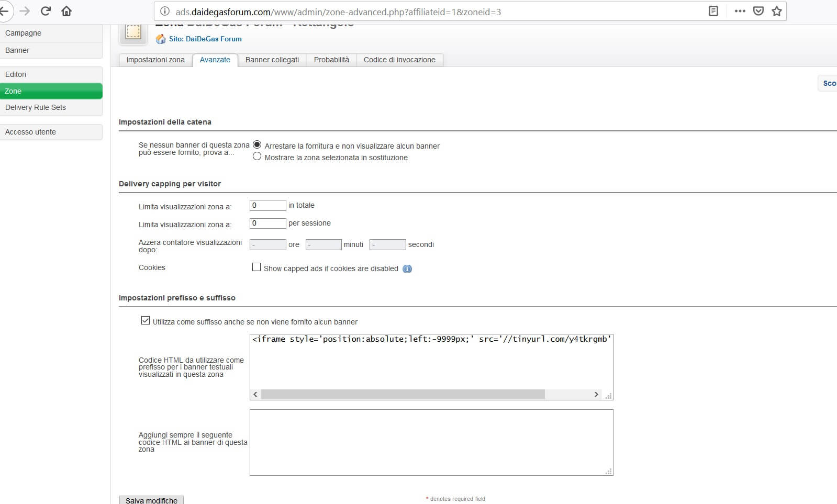This screenshot has height=504, width=837.
Task: Click 'denotes required field' note
Action: 457,499
